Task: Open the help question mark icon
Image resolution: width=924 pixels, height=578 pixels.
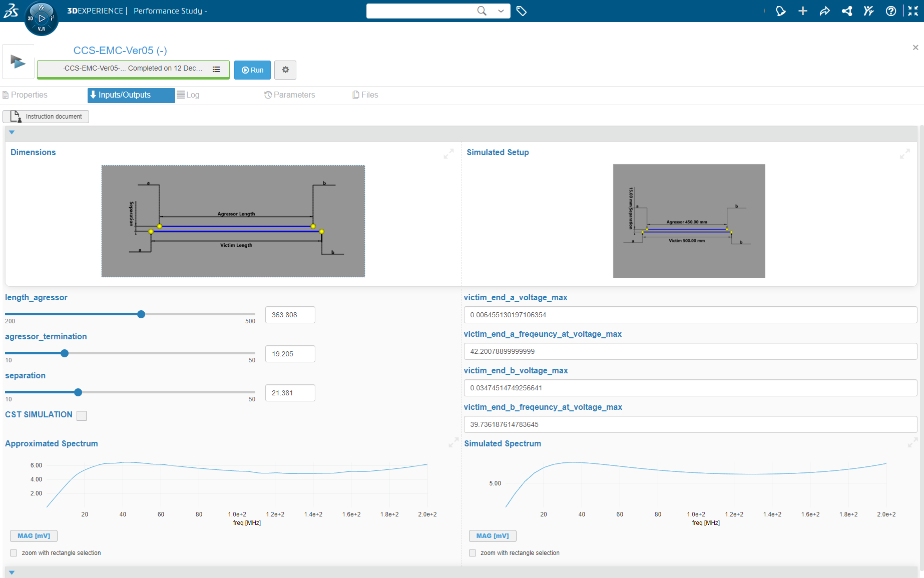Action: 891,11
